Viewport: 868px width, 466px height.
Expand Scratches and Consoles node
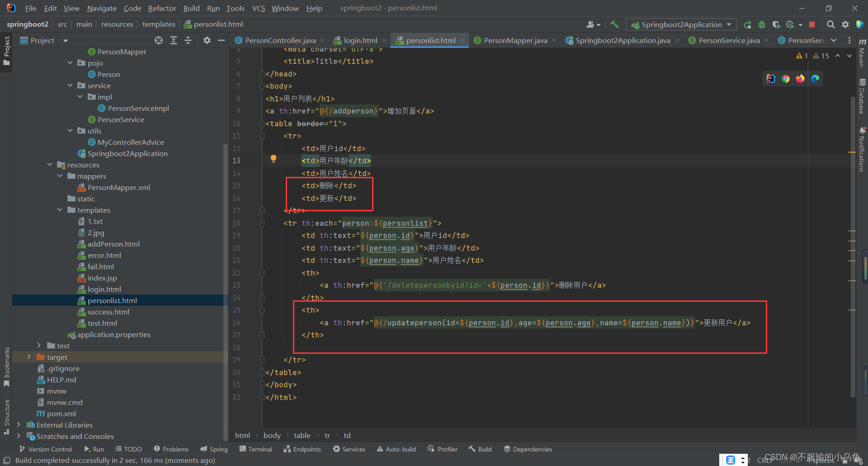(x=19, y=436)
